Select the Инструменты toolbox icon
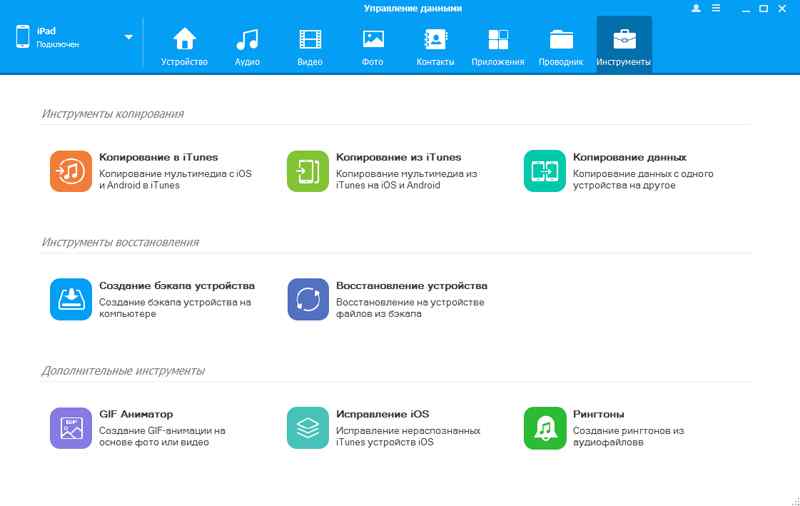The image size is (800, 506). click(x=624, y=39)
